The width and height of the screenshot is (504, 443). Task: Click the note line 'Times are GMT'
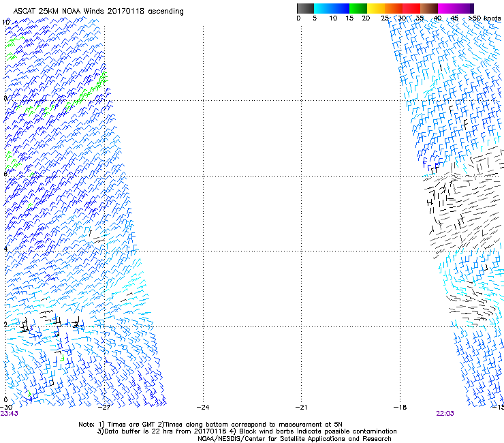click(130, 425)
